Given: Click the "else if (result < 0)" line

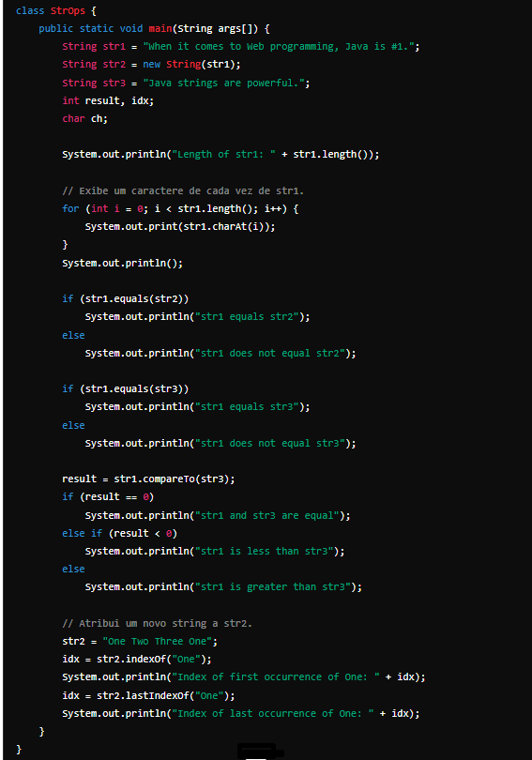Looking at the screenshot, I should click(x=120, y=534).
